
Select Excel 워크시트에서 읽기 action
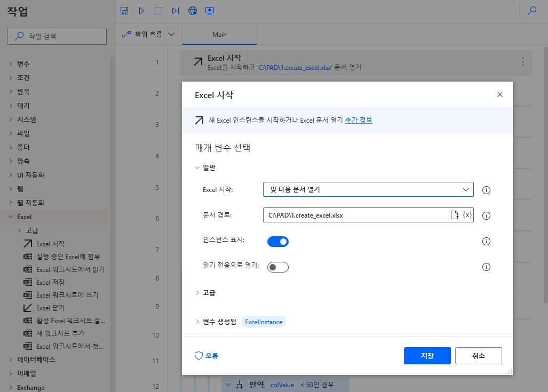point(64,269)
